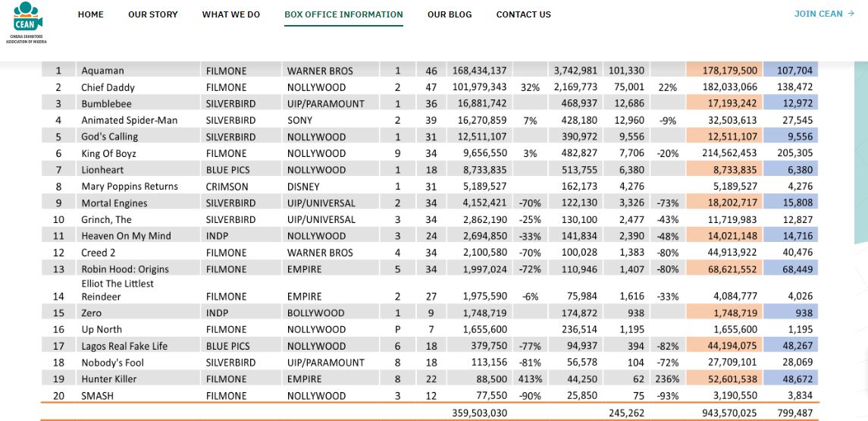Select Elliot The Littlest Reindeer title
The image size is (868, 421).
click(118, 290)
